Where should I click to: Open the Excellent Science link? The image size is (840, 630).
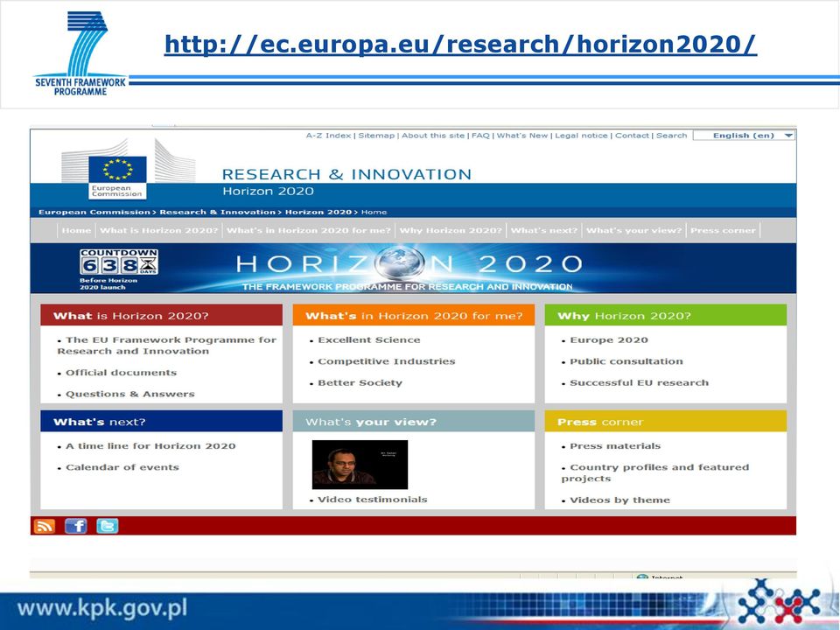[369, 339]
